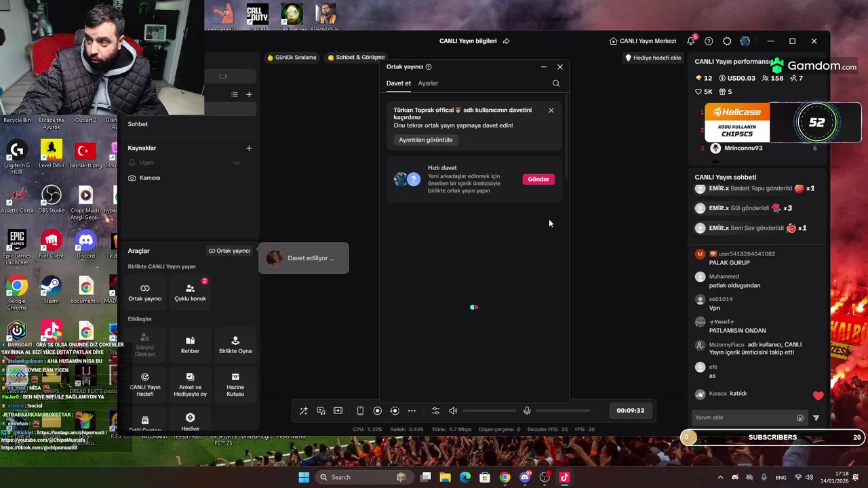Click the Ortak yayıncı chip beside Araçlar
Image resolution: width=868 pixels, height=488 pixels.
229,251
